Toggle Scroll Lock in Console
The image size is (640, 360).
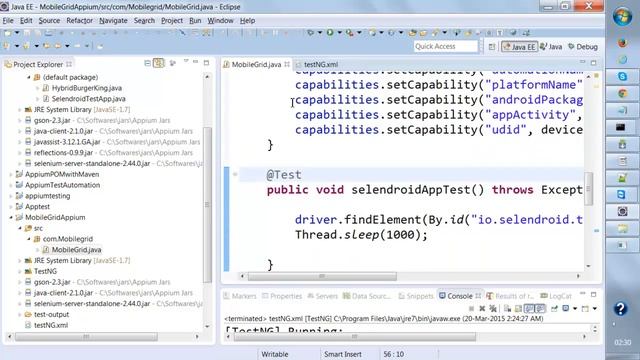pos(518,309)
